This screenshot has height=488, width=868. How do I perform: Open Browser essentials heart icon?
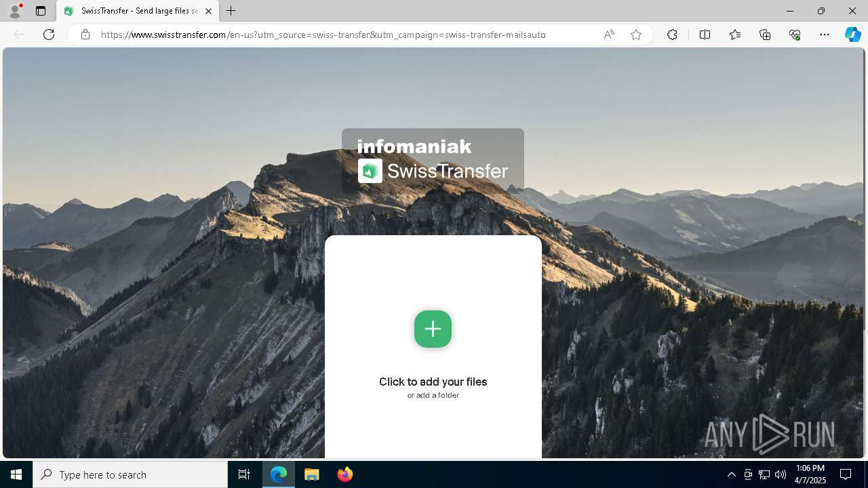click(x=795, y=35)
